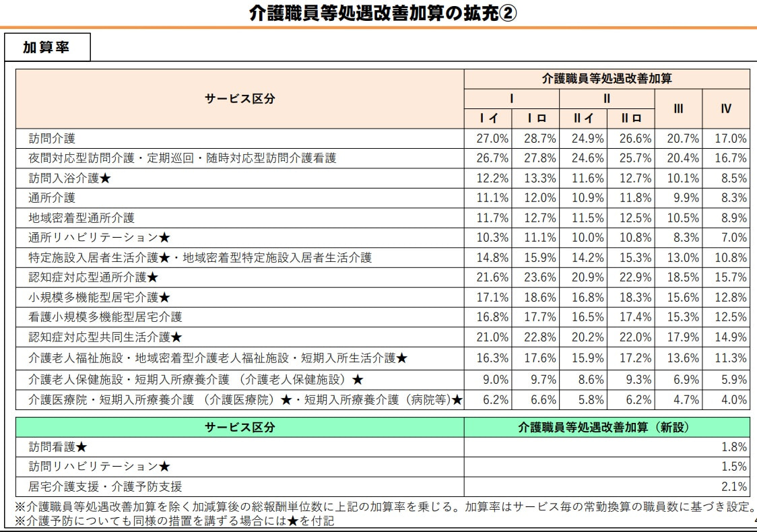Click the 居宅介護支援・介護予防支援 row label
The height and width of the screenshot is (532, 757).
click(x=105, y=486)
